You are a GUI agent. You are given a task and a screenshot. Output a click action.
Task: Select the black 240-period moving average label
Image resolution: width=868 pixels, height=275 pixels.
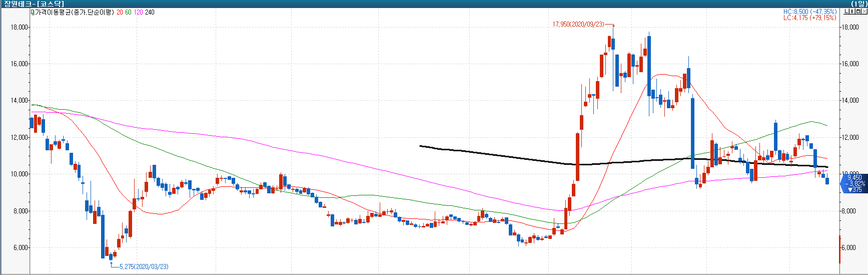point(150,12)
